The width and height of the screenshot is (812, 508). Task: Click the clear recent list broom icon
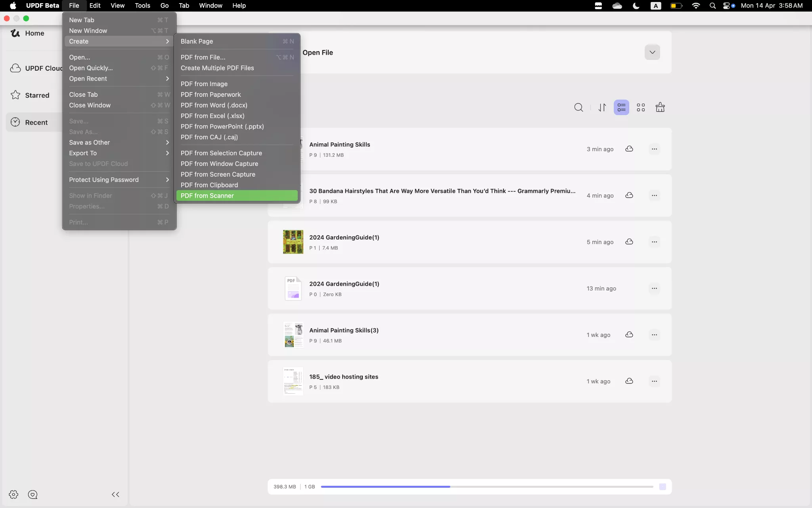pyautogui.click(x=660, y=108)
